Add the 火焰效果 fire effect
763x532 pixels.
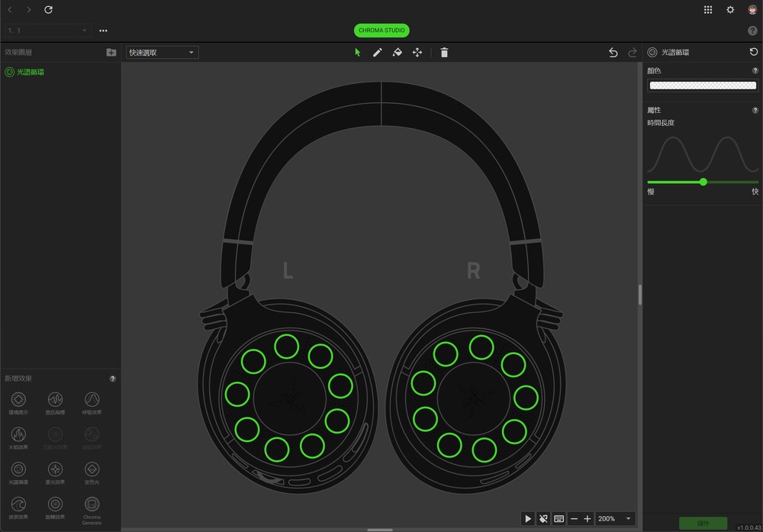click(18, 437)
